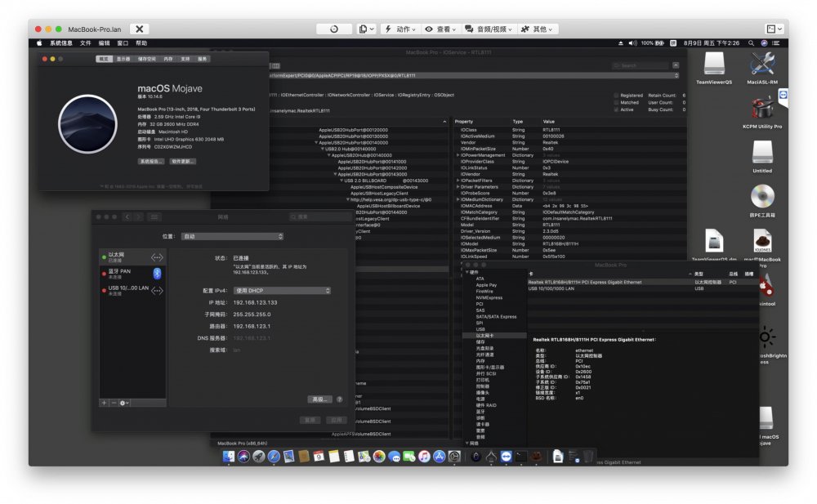Image resolution: width=817 pixels, height=504 pixels.
Task: Open the 动作 (Actions) menu
Action: [400, 29]
